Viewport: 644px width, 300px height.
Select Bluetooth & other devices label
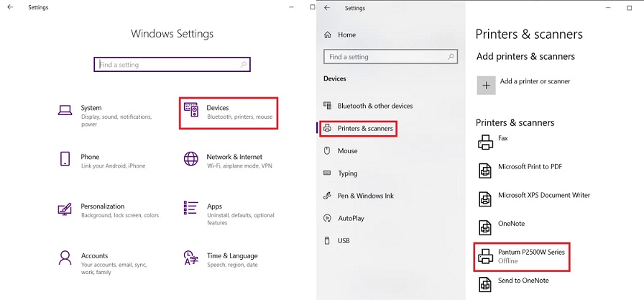[375, 106]
